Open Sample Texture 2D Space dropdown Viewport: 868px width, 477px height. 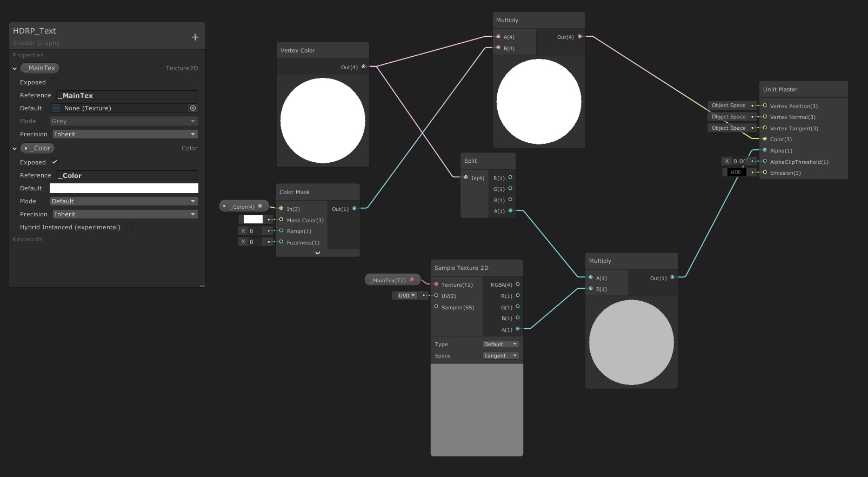pyautogui.click(x=500, y=355)
